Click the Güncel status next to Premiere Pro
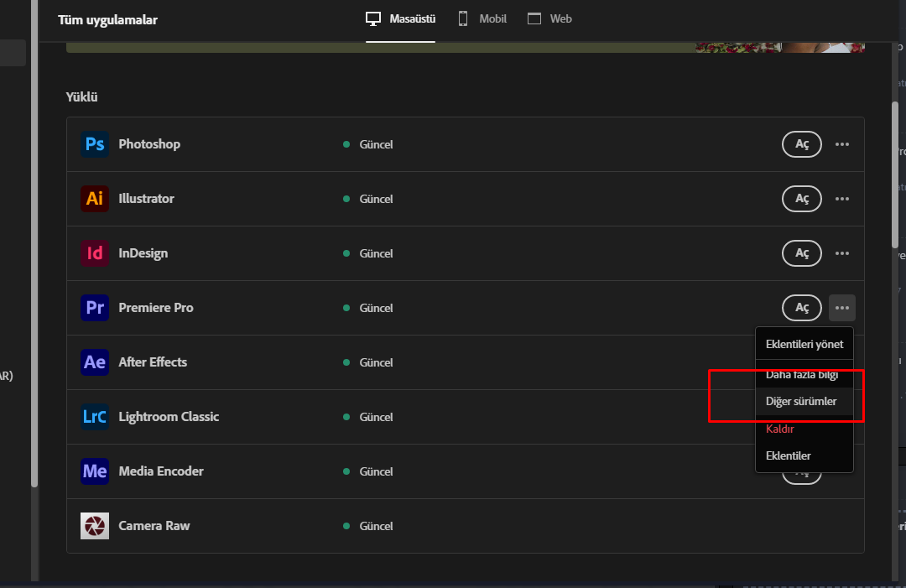The height and width of the screenshot is (588, 906). [368, 308]
